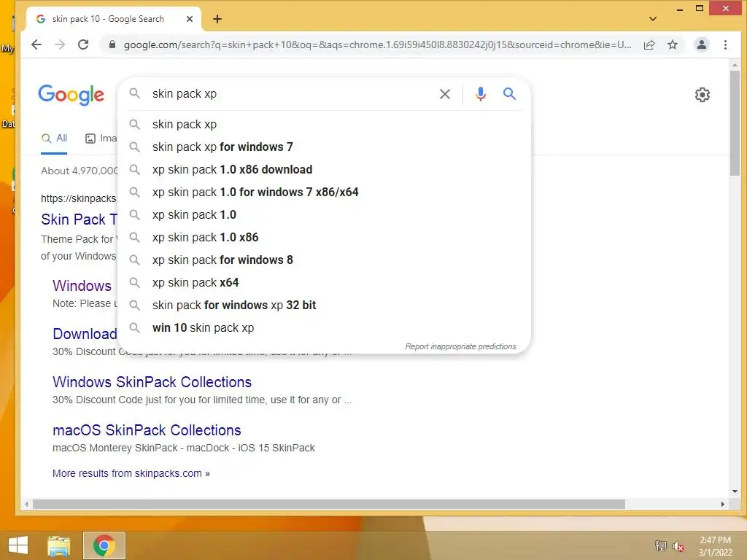
Task: Click the Chrome address bar URL
Action: (377, 44)
